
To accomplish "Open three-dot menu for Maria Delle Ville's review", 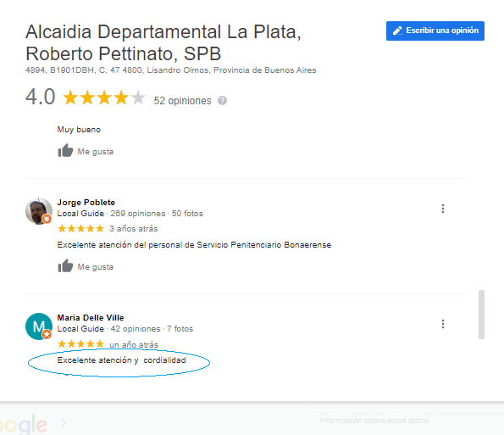I will tap(443, 324).
